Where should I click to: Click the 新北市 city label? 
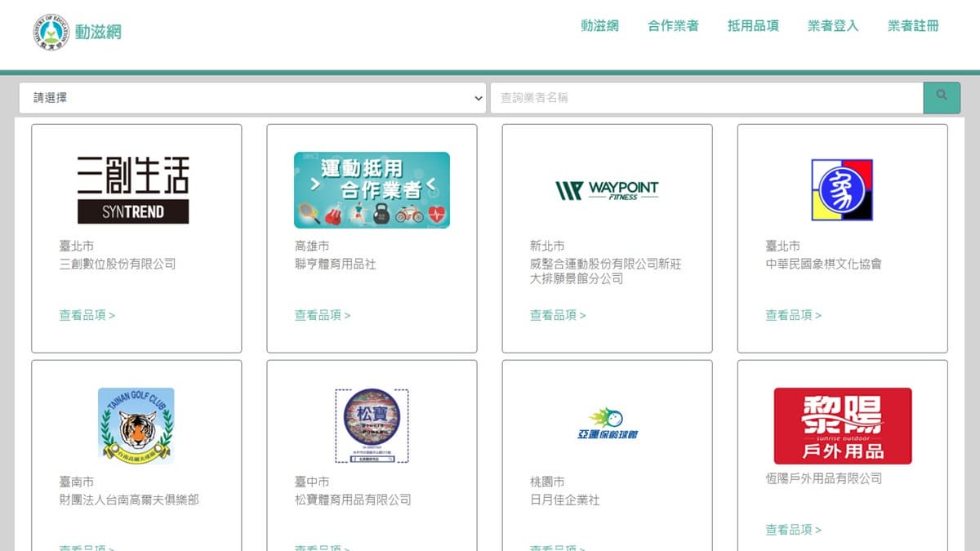pyautogui.click(x=547, y=246)
